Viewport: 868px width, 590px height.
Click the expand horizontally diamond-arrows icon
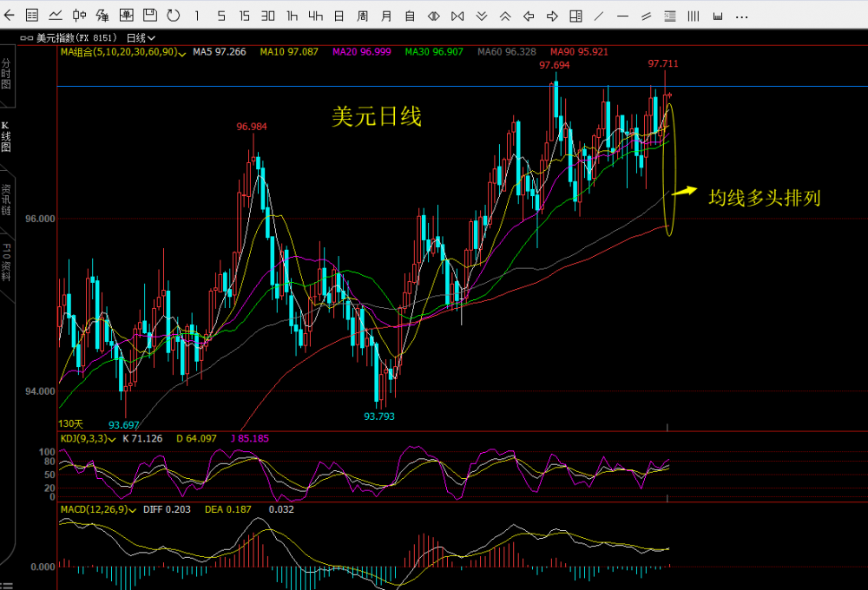tap(434, 16)
